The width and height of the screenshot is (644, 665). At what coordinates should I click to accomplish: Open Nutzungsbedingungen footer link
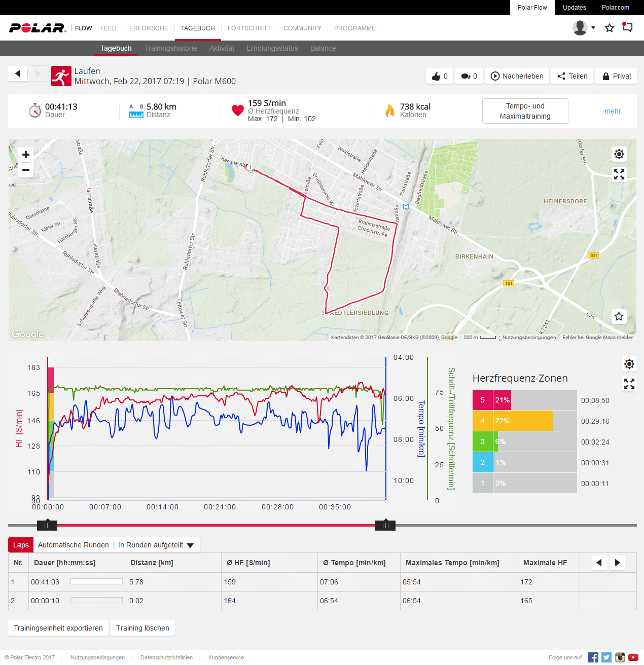(x=97, y=657)
